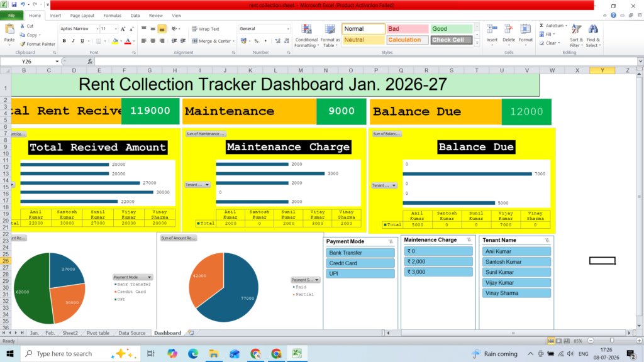This screenshot has width=644, height=362.
Task: Click the Find & Select binoculars icon
Action: pos(592,30)
